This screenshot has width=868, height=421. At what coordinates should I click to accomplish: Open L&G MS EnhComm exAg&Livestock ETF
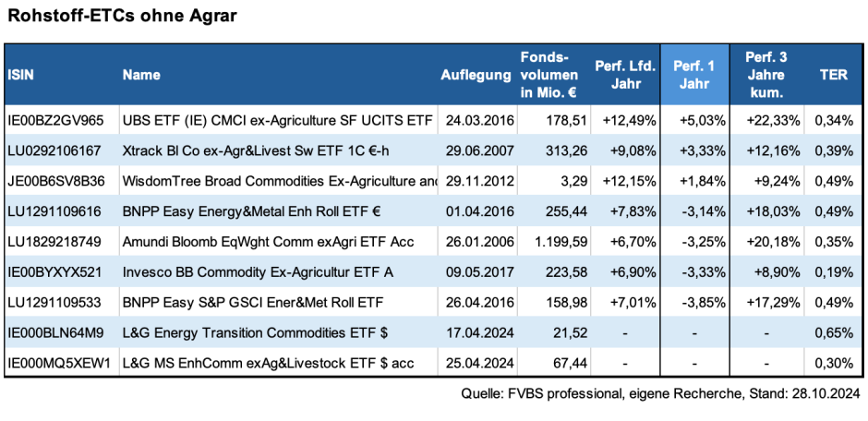coord(265,363)
